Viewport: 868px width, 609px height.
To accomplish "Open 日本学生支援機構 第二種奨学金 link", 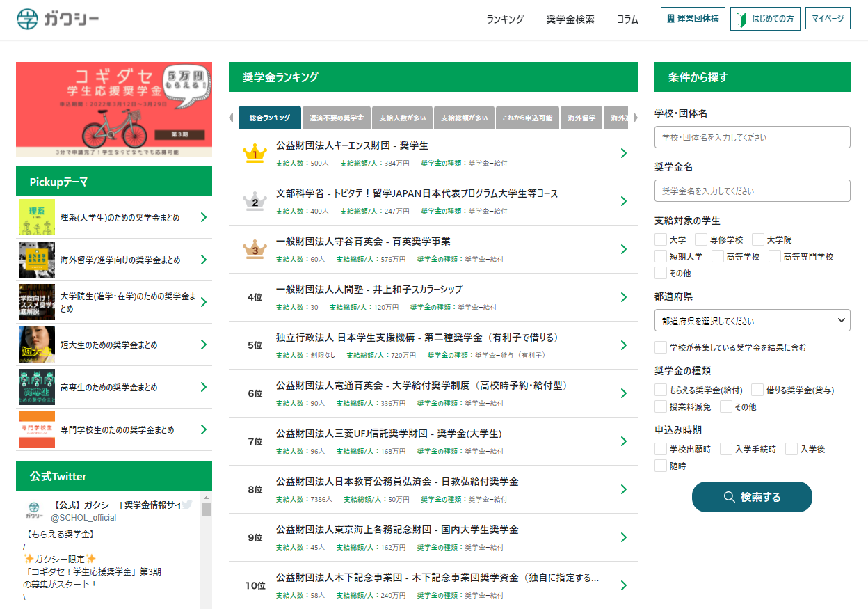I will pyautogui.click(x=417, y=338).
